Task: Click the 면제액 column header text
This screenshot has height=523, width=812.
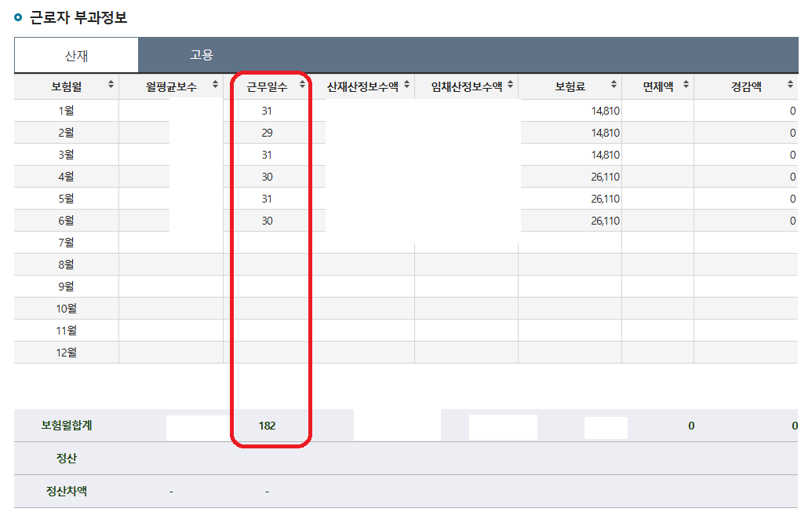Action: (x=658, y=86)
